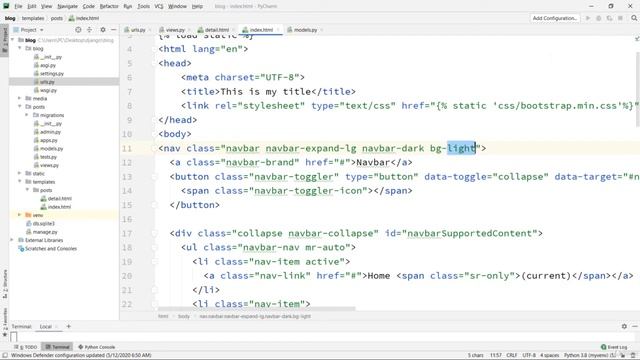Switch to the detail.html editor tab

click(x=216, y=30)
